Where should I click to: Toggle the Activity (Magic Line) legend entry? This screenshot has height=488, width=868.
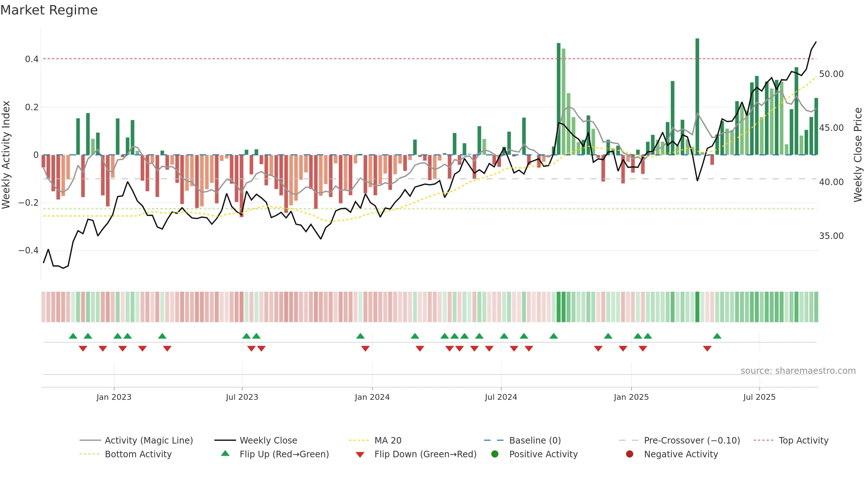136,440
